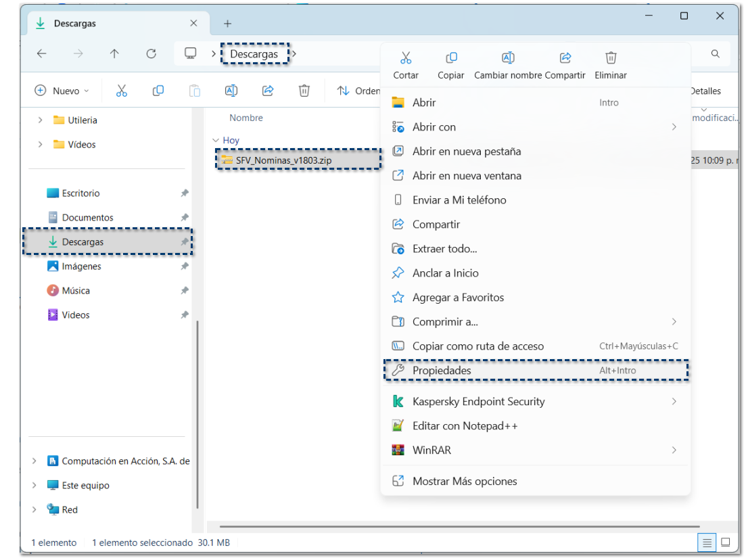Viewport: 746px width, 560px height.
Task: Add a new tab with plus button
Action: point(227,24)
